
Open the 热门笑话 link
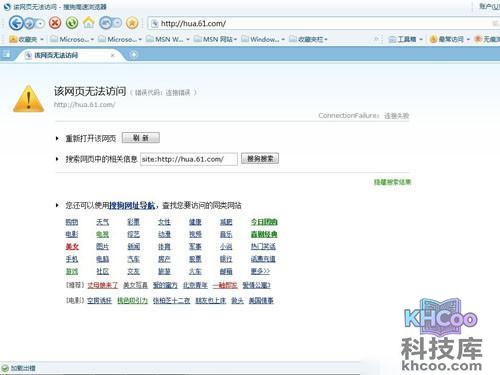coord(263,247)
